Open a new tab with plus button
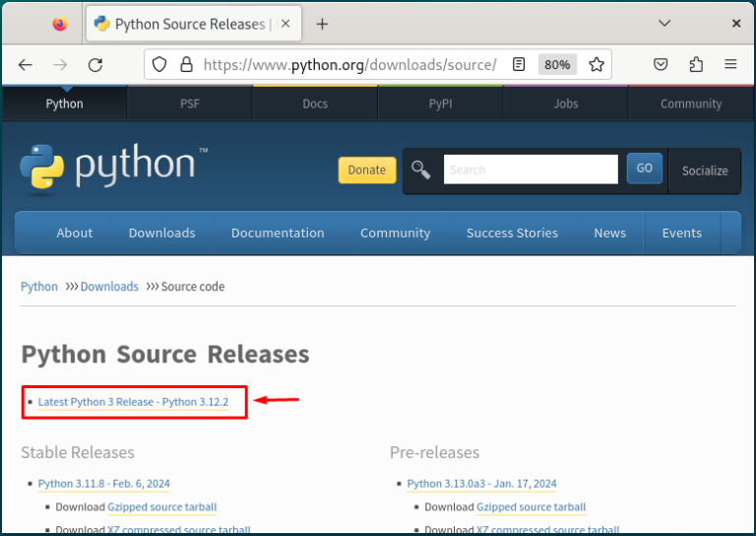The image size is (756, 536). [x=322, y=24]
